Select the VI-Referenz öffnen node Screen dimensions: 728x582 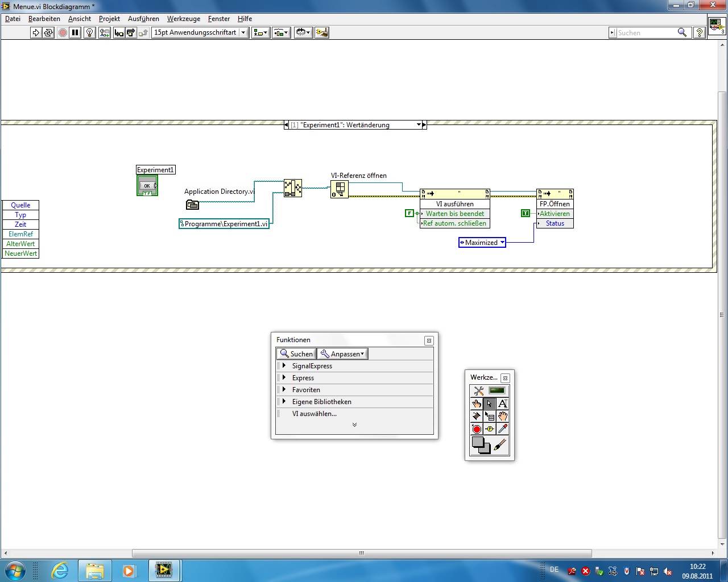coord(340,189)
